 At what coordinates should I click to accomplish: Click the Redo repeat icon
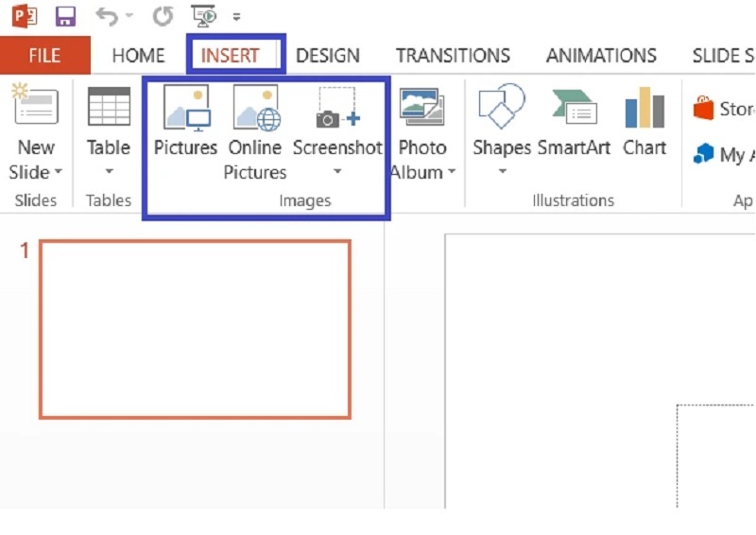pyautogui.click(x=163, y=16)
